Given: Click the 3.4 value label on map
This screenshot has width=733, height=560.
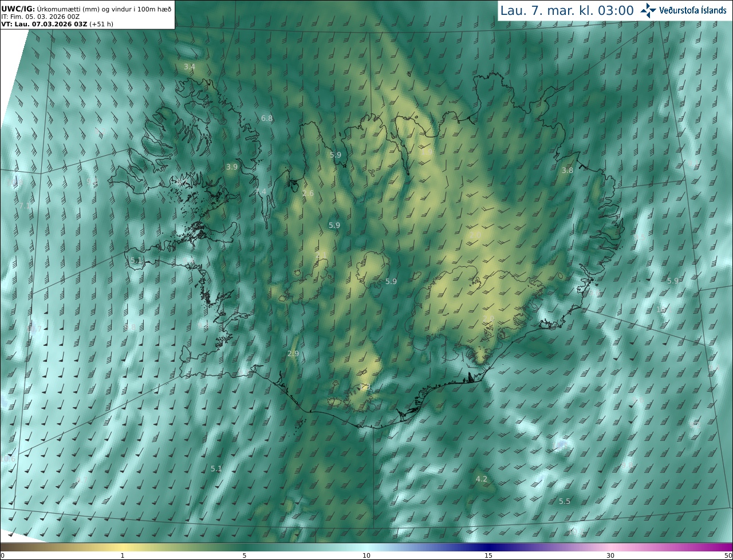Looking at the screenshot, I should [189, 67].
